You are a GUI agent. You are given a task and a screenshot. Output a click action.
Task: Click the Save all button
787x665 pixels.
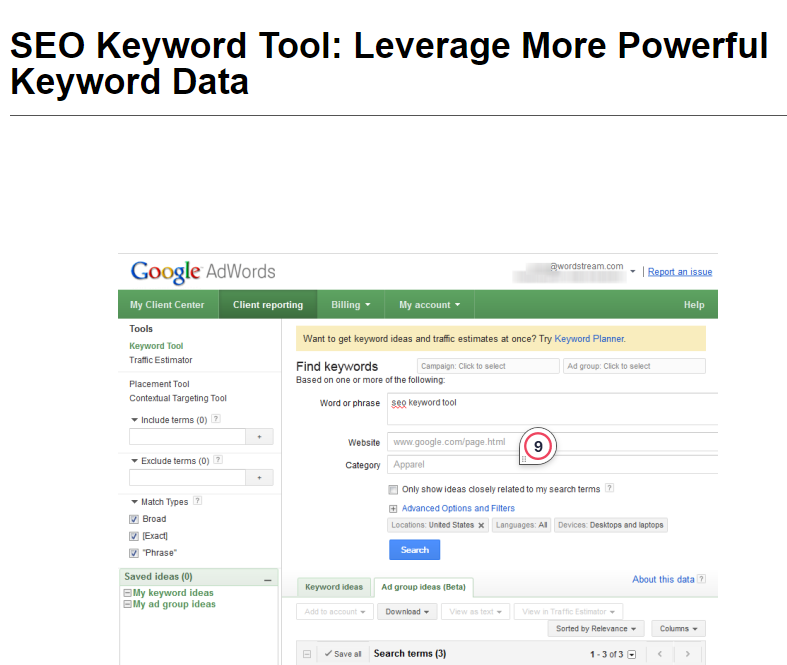tap(343, 654)
